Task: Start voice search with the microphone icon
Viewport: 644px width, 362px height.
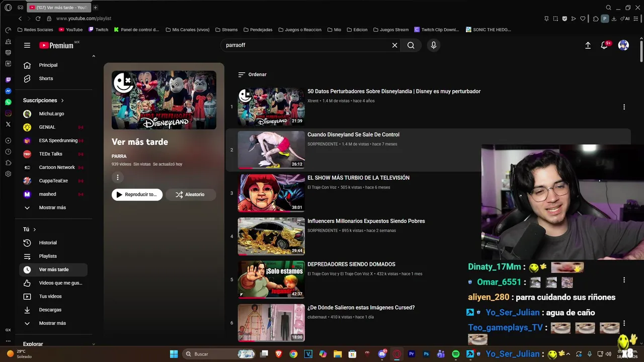Action: click(x=434, y=45)
